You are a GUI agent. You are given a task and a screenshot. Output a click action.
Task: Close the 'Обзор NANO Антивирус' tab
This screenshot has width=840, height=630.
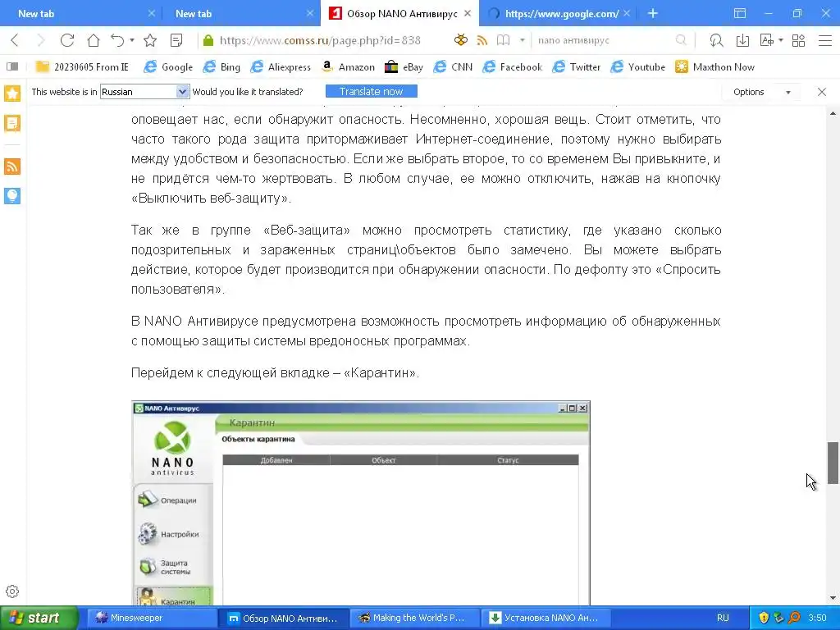click(x=468, y=13)
